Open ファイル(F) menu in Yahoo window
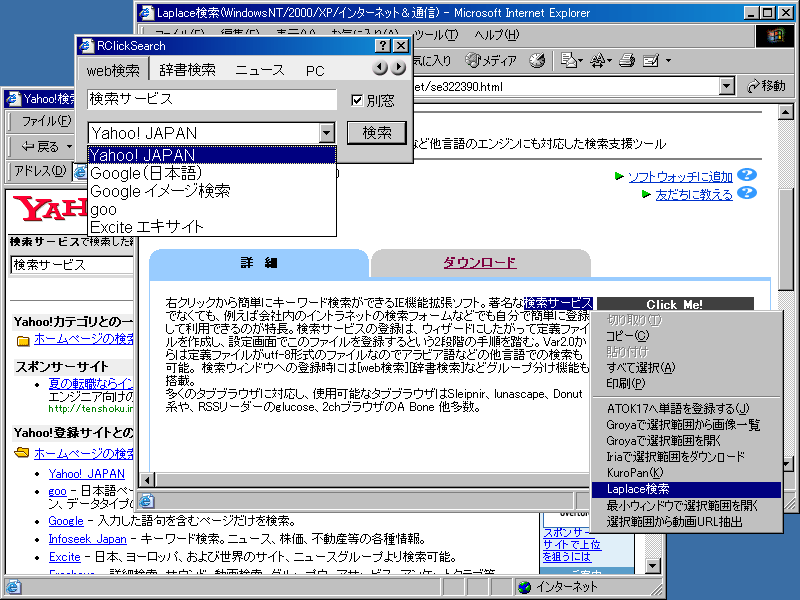 click(x=46, y=121)
